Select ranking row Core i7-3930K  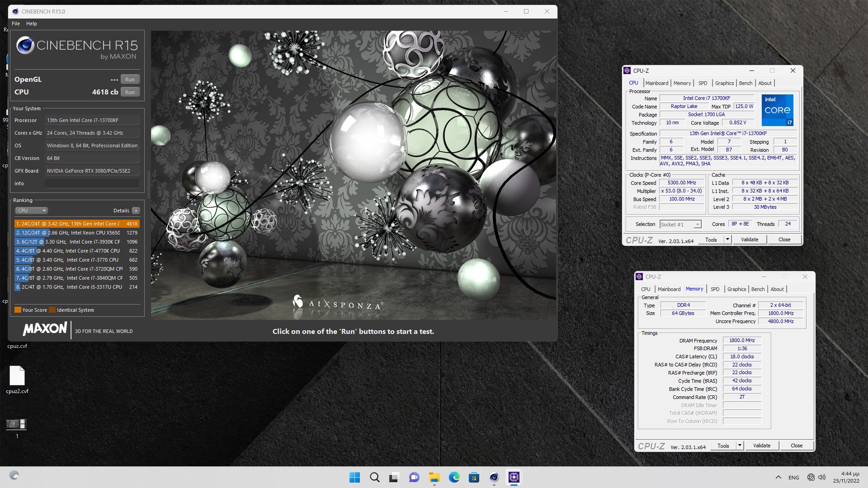pos(77,242)
